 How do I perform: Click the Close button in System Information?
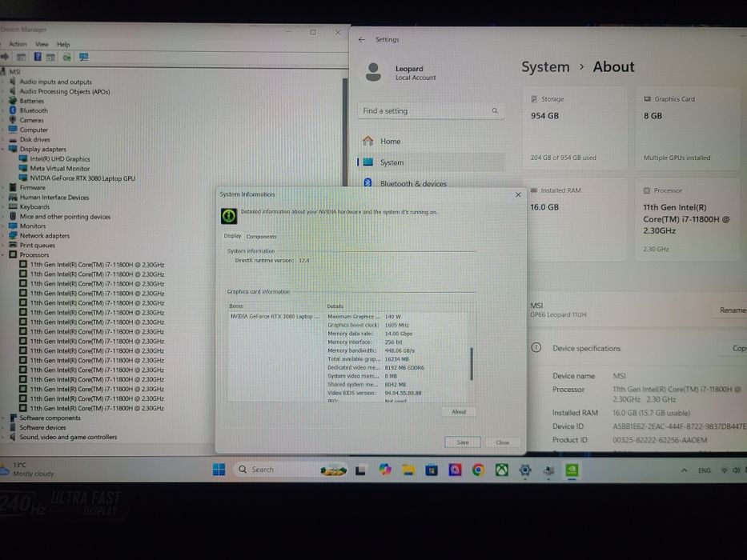502,442
